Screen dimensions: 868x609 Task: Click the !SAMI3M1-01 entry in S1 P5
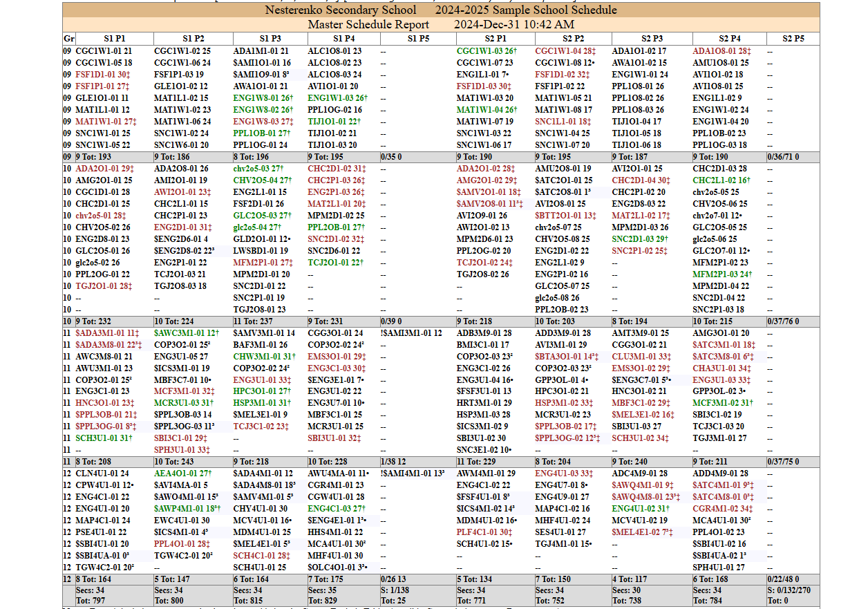coord(411,333)
